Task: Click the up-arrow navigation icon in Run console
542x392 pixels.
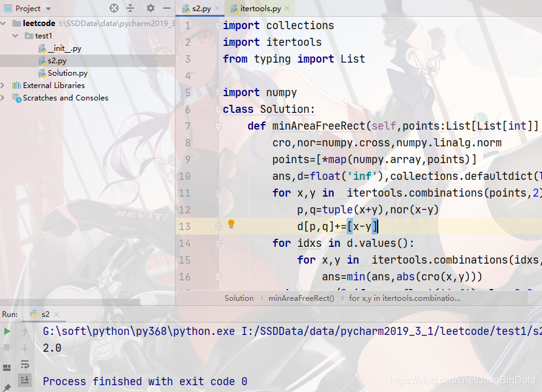Action: point(25,331)
